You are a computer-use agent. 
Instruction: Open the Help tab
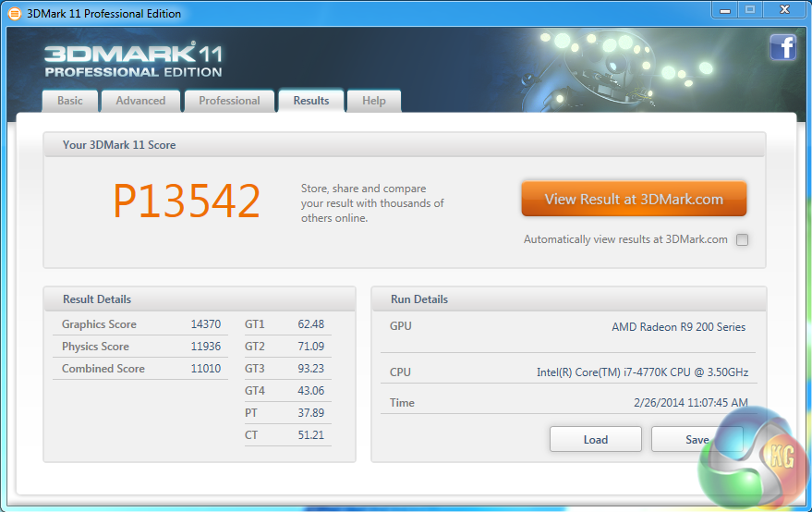click(x=374, y=101)
